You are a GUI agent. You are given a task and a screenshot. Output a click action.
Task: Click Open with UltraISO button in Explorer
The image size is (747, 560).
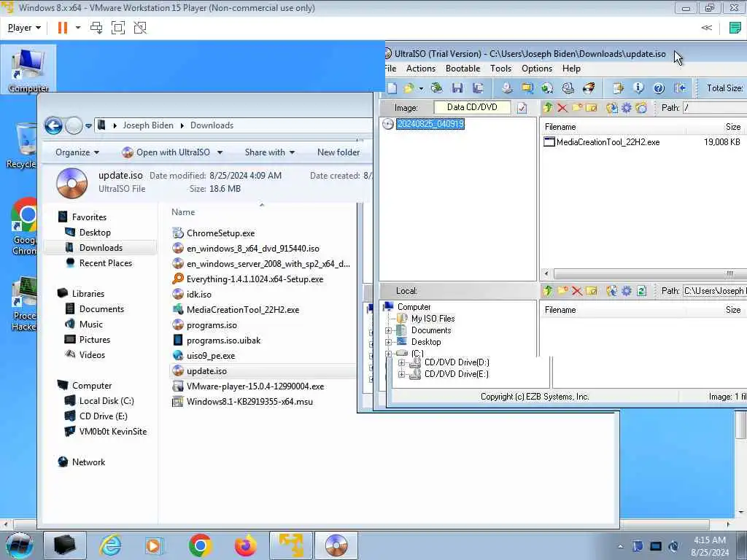(166, 152)
